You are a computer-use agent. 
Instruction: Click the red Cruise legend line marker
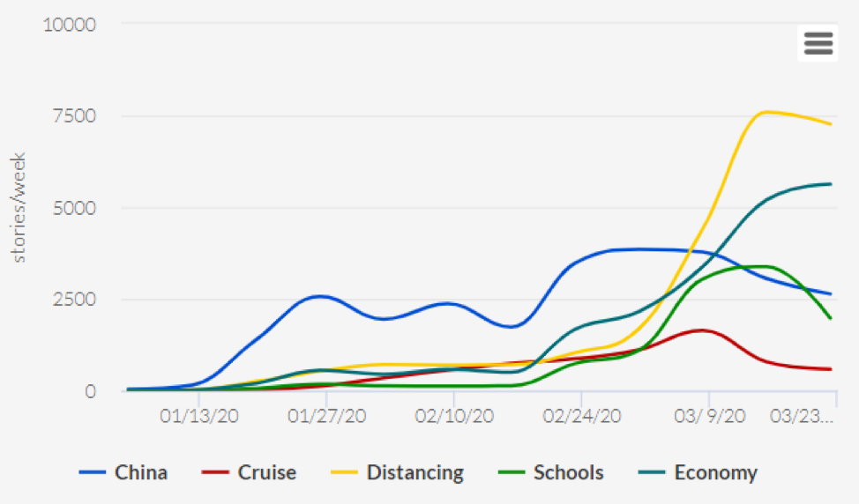[x=216, y=473]
